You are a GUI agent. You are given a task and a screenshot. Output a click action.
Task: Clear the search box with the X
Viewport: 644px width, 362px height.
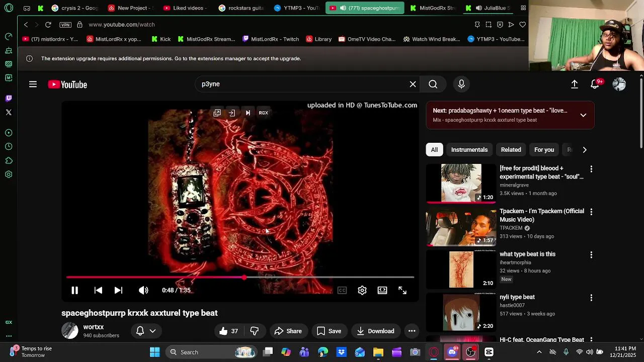coord(413,84)
